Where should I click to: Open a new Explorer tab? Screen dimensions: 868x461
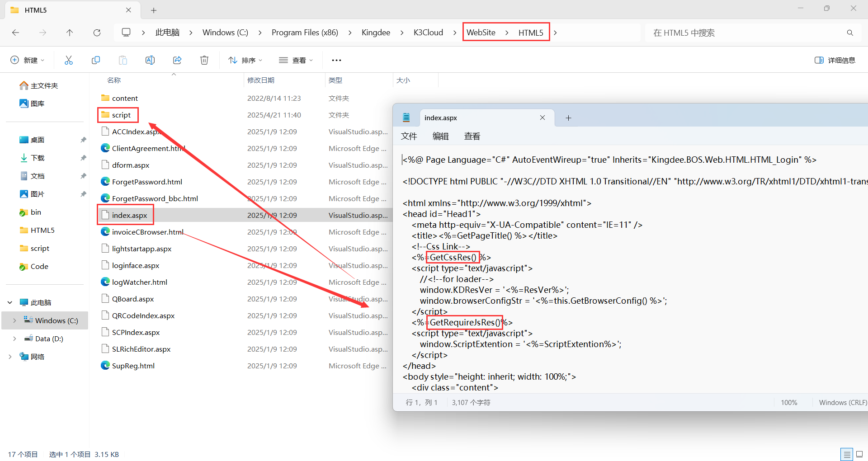pos(154,10)
